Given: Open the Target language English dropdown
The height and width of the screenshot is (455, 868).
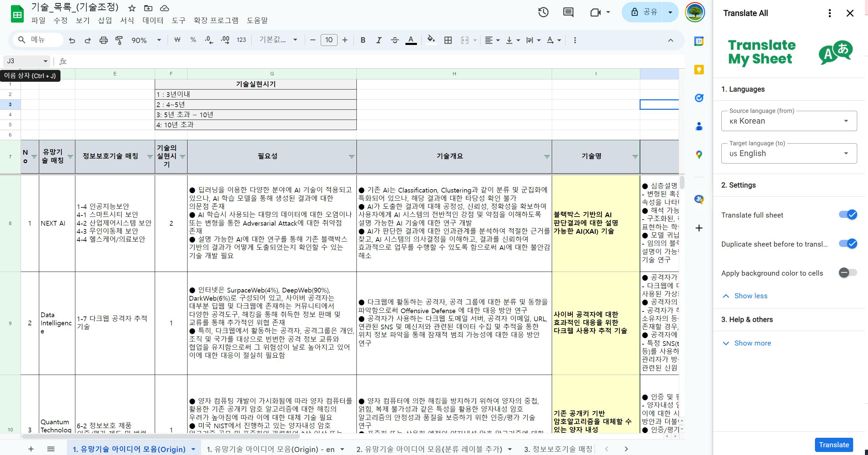Looking at the screenshot, I should [789, 153].
